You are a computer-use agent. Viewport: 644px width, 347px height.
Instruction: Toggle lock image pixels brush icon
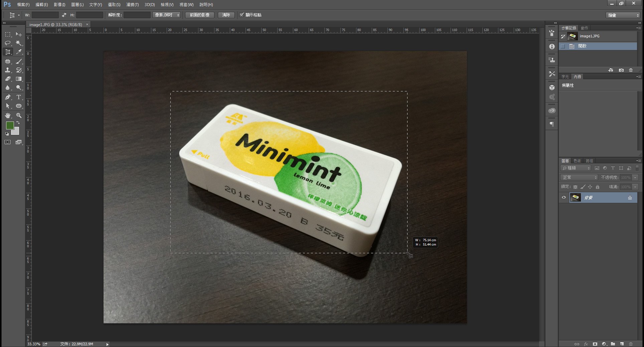(x=583, y=187)
